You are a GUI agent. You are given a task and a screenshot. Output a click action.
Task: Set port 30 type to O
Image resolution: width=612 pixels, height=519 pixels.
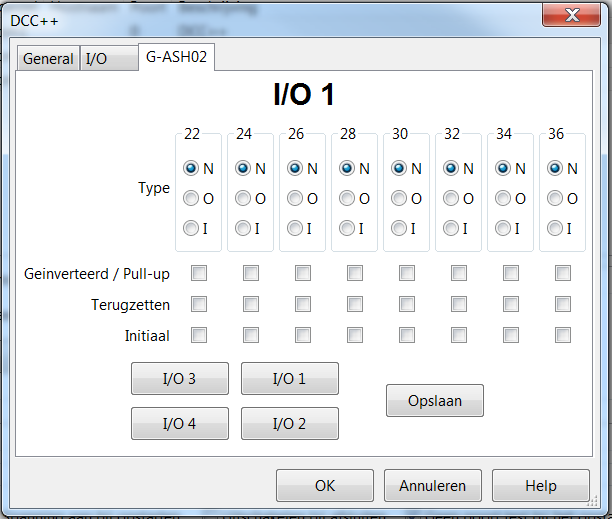(399, 199)
